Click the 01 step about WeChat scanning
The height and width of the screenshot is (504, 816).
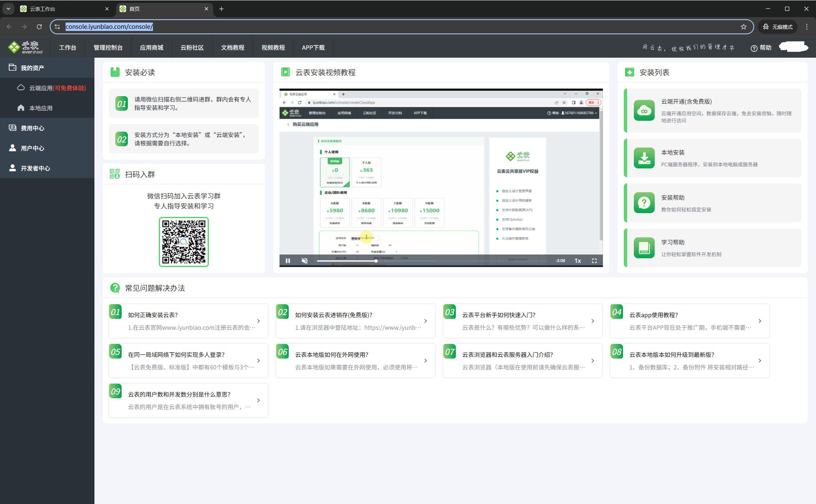(184, 104)
